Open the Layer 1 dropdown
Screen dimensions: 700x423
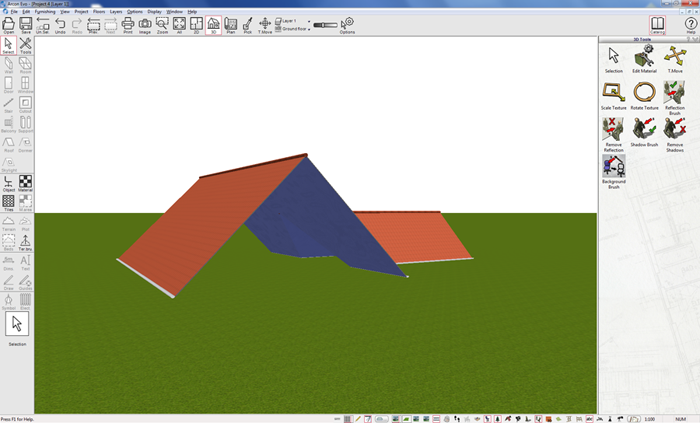point(292,21)
